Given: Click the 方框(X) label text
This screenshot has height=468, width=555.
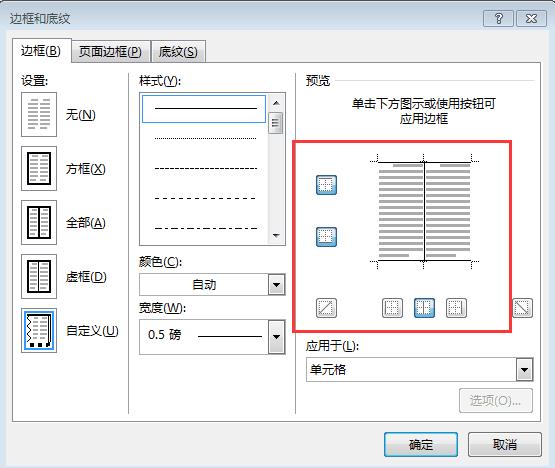Looking at the screenshot, I should point(86,169).
